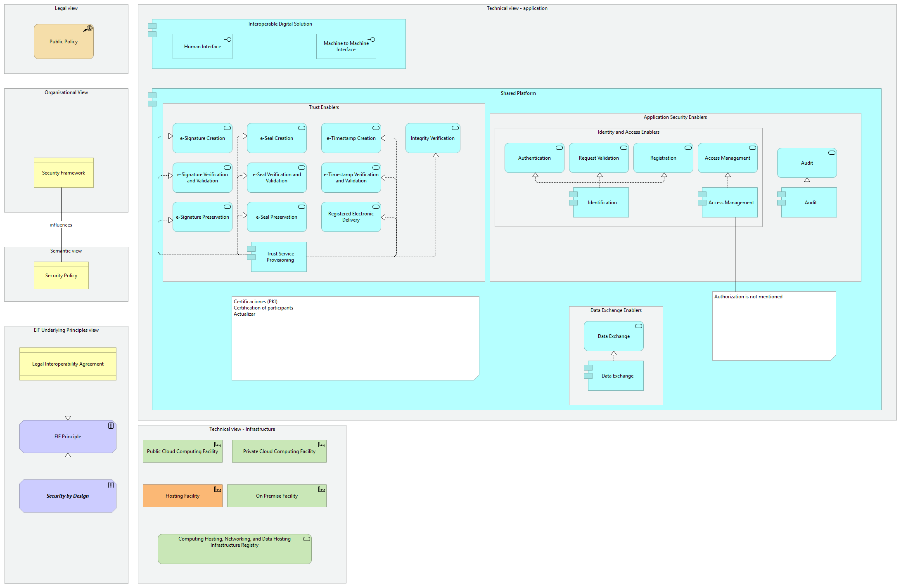
Task: Click the 'Shared Platform' title
Action: [518, 93]
